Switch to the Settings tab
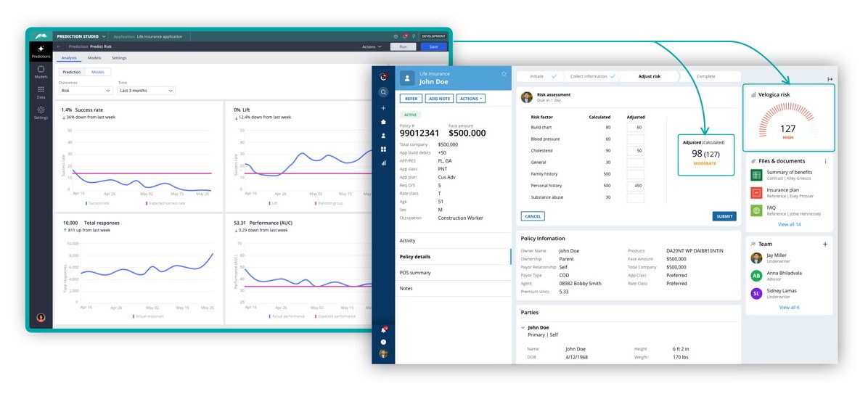The width and height of the screenshot is (868, 394). point(119,58)
